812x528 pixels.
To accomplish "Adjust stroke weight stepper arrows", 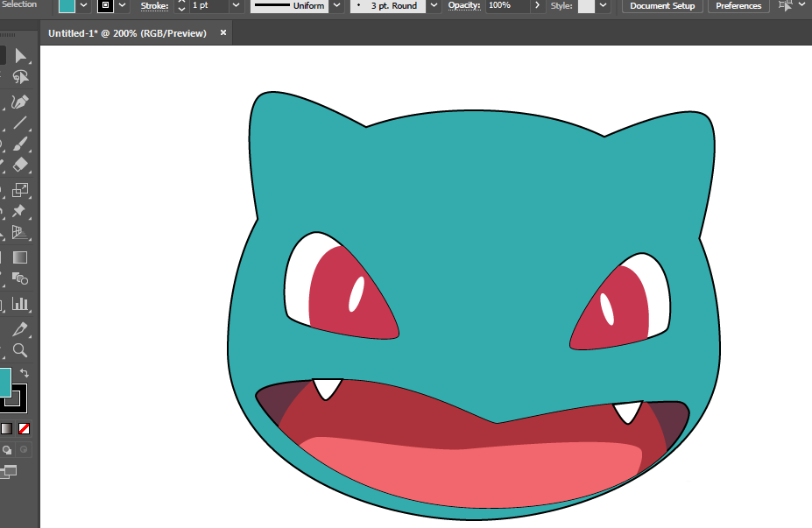I will (181, 6).
